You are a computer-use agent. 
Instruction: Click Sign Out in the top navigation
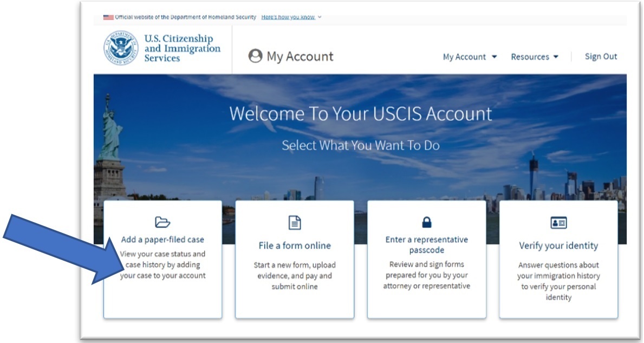601,56
